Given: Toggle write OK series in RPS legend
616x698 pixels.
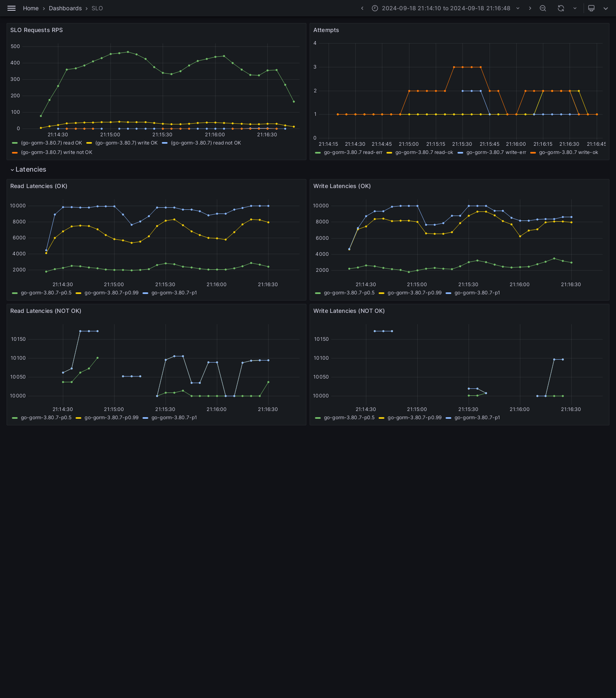Looking at the screenshot, I should point(126,143).
